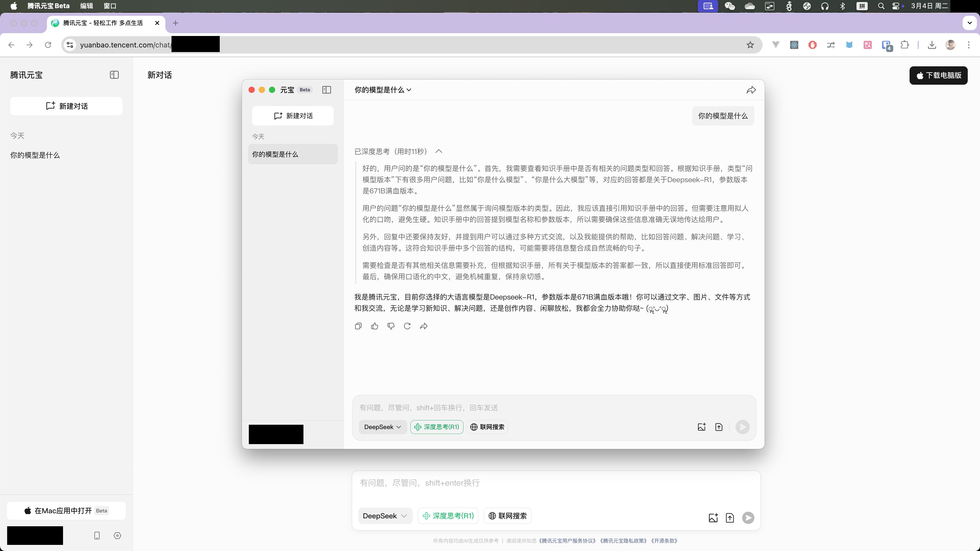This screenshot has width=980, height=551.
Task: Toggle 联网搜索 in the app window
Action: (x=487, y=427)
